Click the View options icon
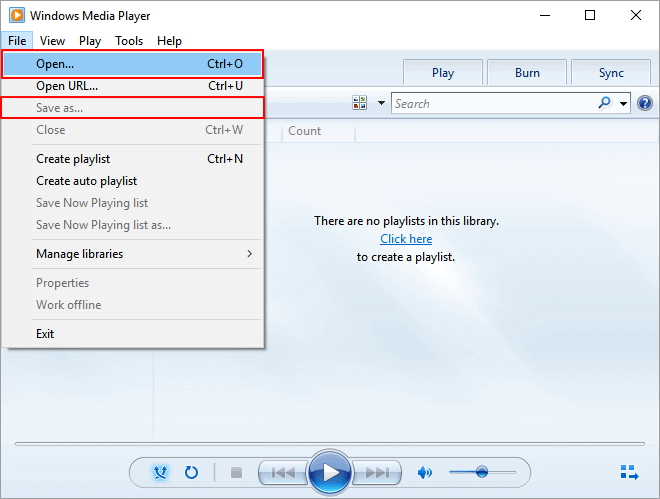The width and height of the screenshot is (660, 499). click(x=359, y=103)
